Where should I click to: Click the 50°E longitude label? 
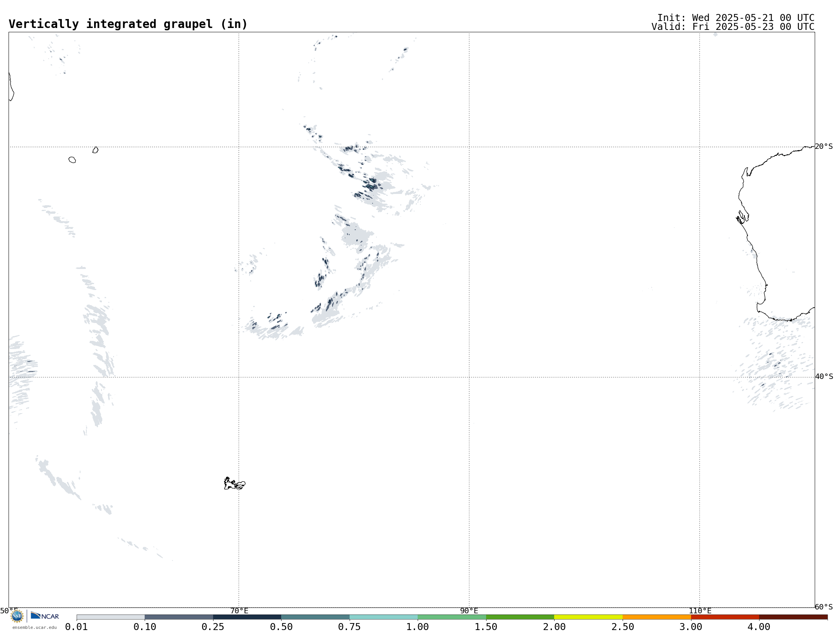(9, 611)
